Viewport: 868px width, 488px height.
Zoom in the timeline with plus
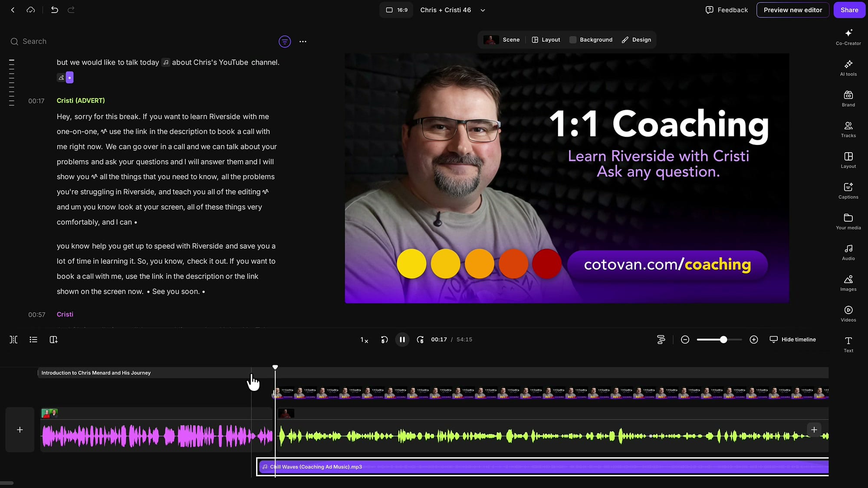(754, 340)
